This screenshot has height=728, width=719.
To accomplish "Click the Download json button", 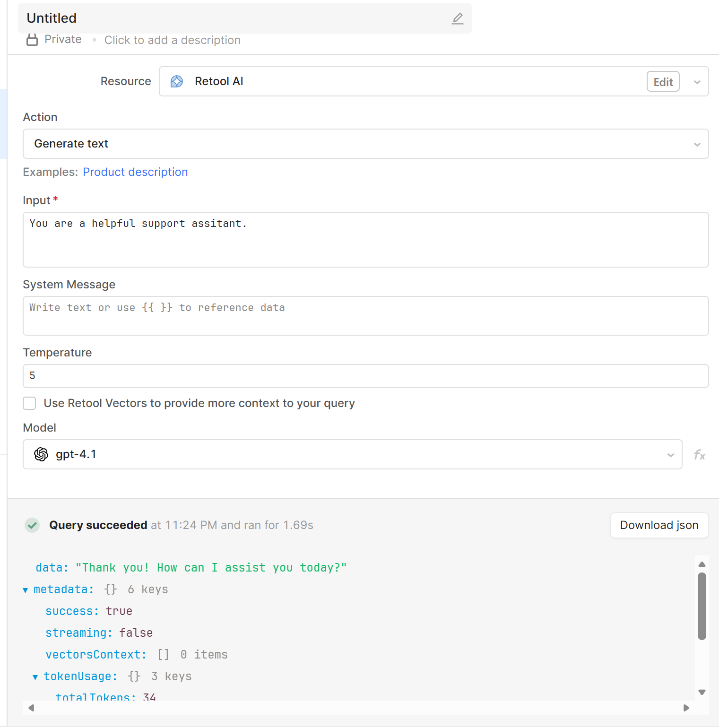I will click(x=658, y=525).
